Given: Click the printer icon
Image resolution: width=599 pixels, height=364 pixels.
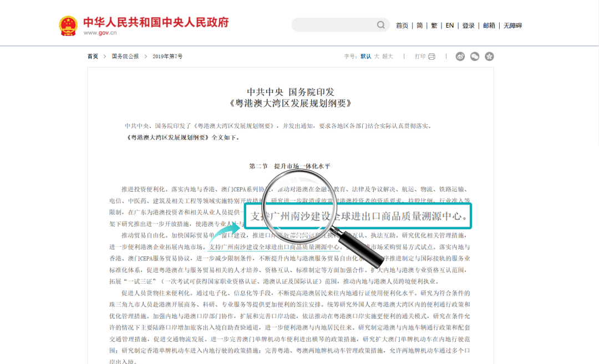Looking at the screenshot, I should [432, 57].
